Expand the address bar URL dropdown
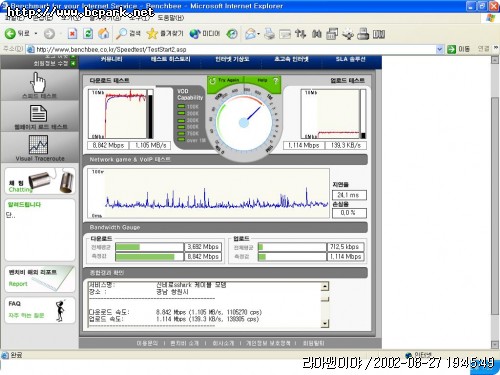The width and height of the screenshot is (500, 375). (x=440, y=49)
